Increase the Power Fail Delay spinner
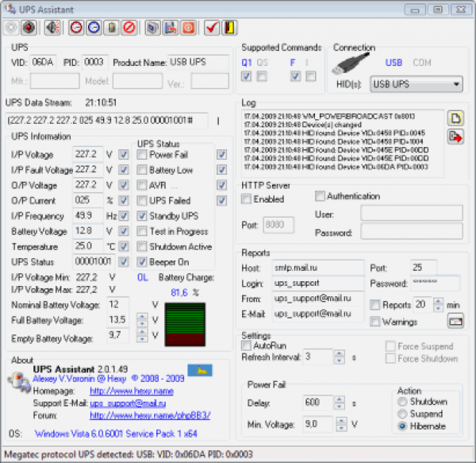 339,399
